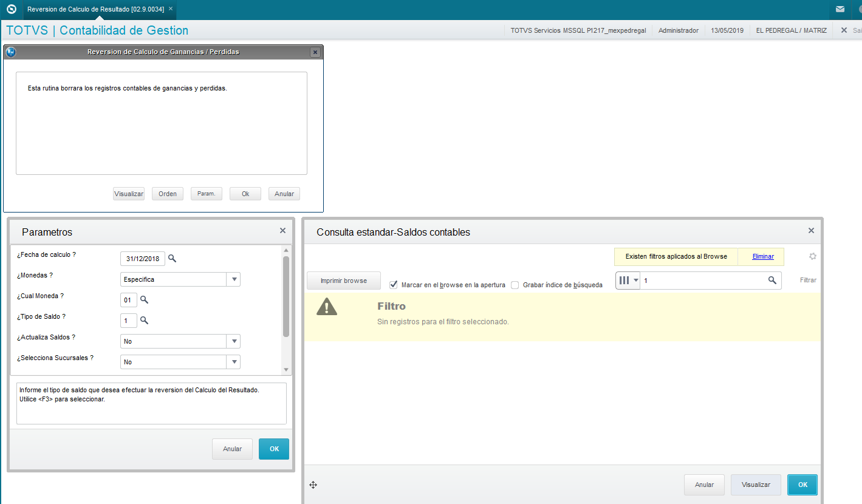Close the Consulta estandar-Saldos contables window
Viewport: 862px width, 504px height.
811,231
